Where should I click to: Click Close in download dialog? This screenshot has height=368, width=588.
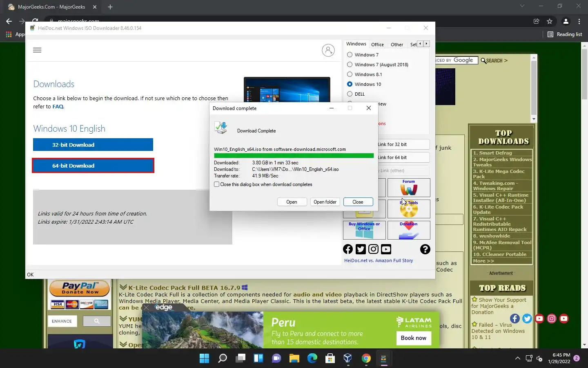coord(358,202)
